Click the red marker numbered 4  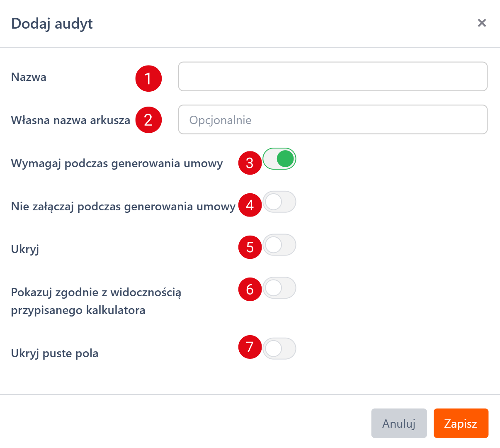[x=250, y=205]
